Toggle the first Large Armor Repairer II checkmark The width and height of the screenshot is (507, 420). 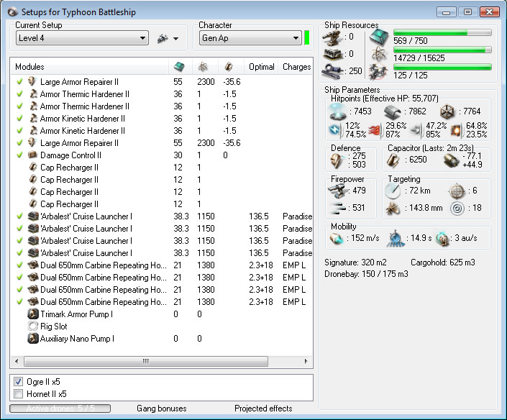point(19,82)
